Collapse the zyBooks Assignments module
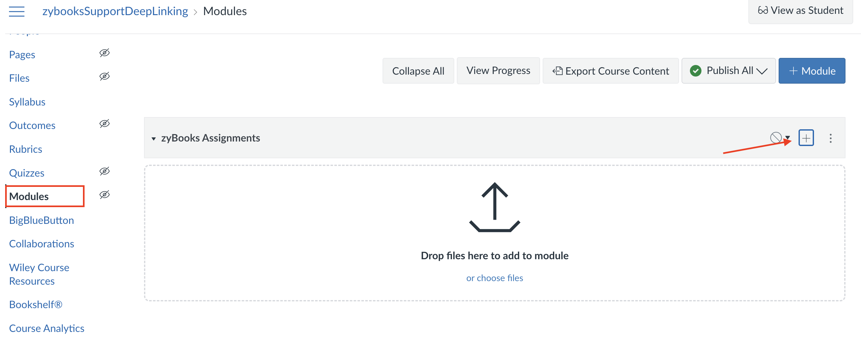Screen dimensions: 868x339 pos(153,138)
